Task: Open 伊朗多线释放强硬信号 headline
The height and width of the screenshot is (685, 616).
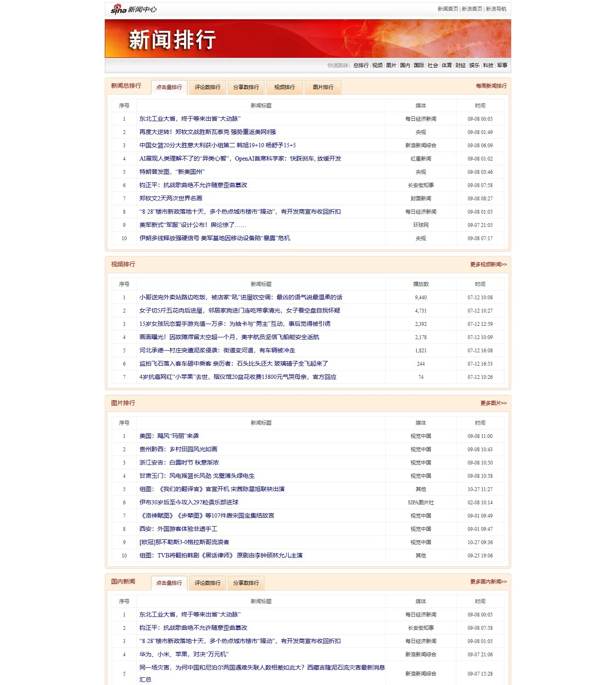Action: click(215, 238)
